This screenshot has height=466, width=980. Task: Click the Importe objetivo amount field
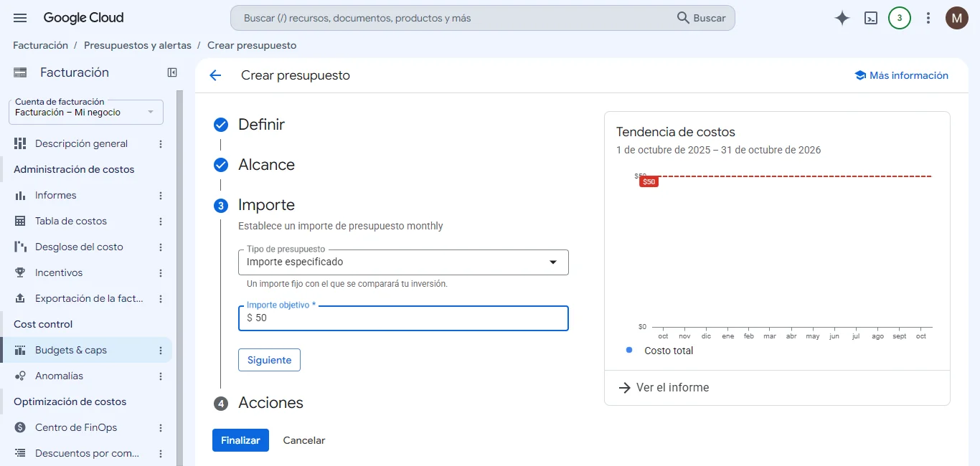tap(403, 318)
